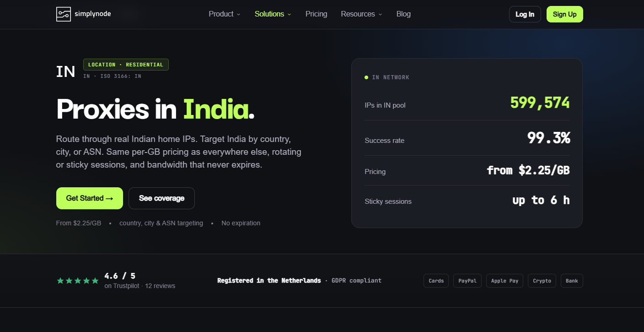Click the LOCATION · RESIDENTIAL badge
The image size is (644, 332).
[126, 65]
